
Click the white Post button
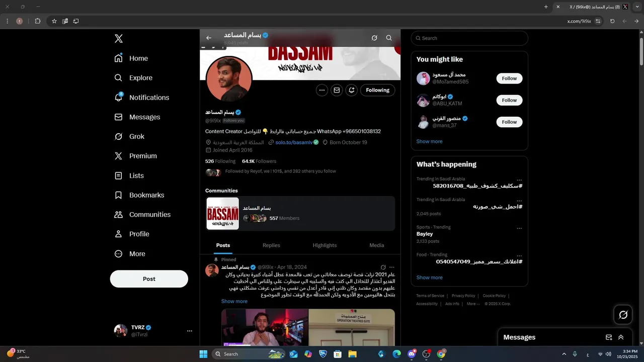pos(149,279)
